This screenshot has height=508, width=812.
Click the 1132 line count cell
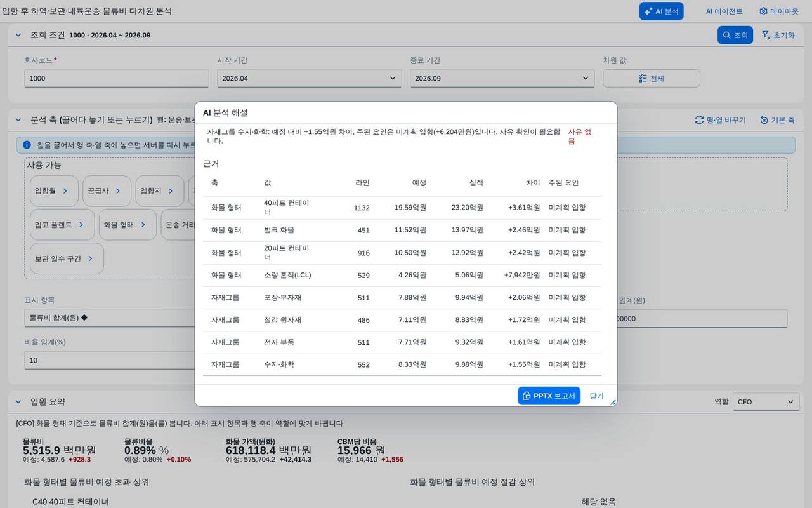(362, 208)
